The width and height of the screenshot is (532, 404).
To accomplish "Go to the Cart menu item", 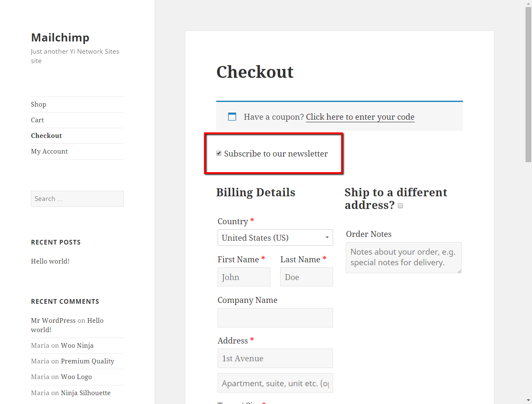I will [x=37, y=120].
